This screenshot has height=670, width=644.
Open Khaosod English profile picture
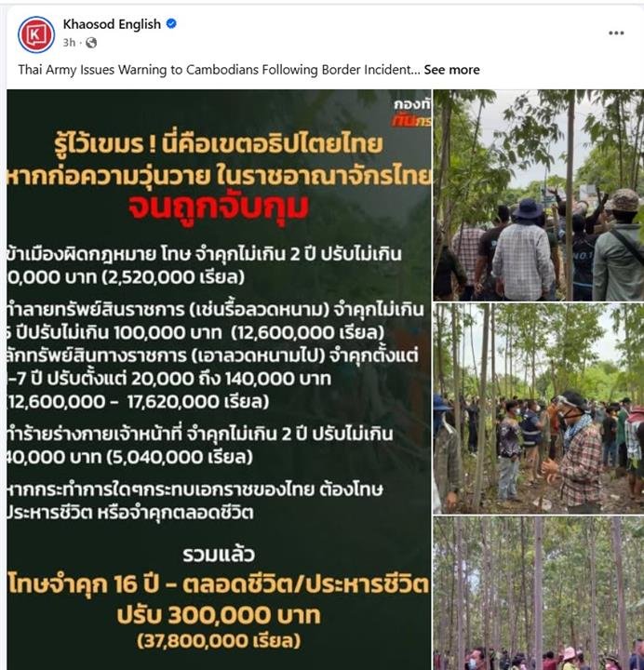(x=36, y=34)
